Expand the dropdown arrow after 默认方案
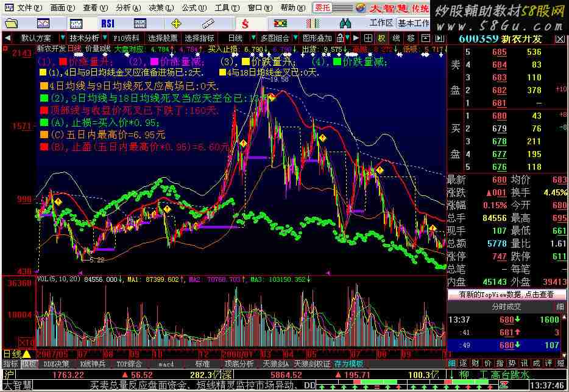569x392 pixels. pyautogui.click(x=62, y=38)
